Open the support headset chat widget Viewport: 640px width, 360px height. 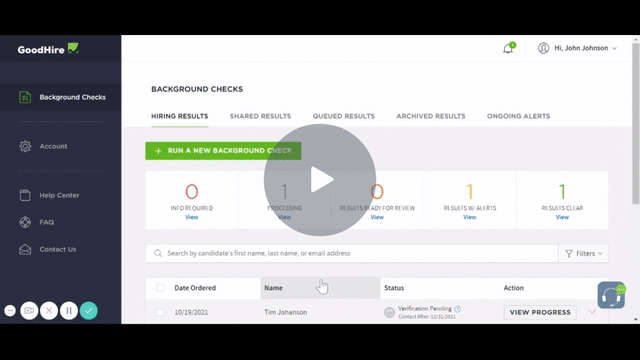pyautogui.click(x=611, y=295)
